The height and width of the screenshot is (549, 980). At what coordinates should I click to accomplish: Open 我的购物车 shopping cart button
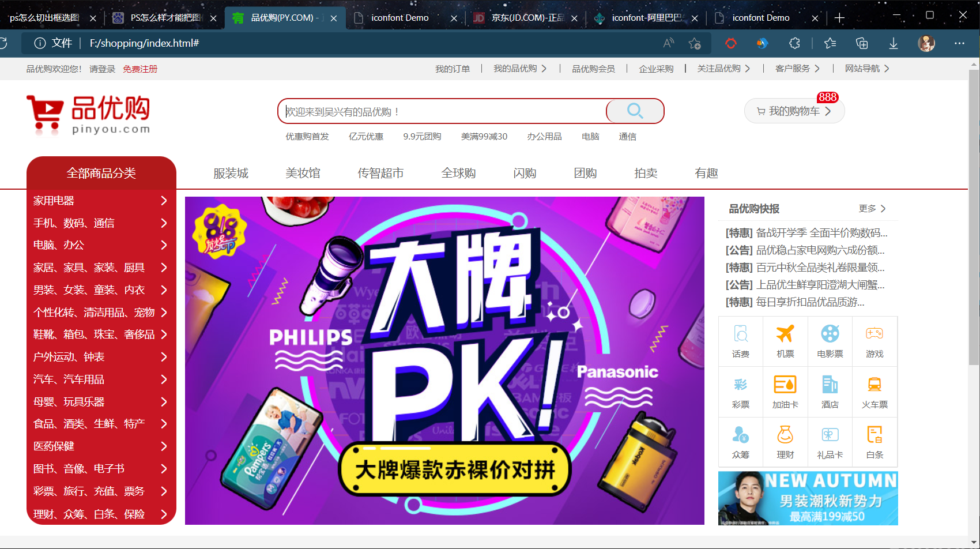(x=794, y=111)
